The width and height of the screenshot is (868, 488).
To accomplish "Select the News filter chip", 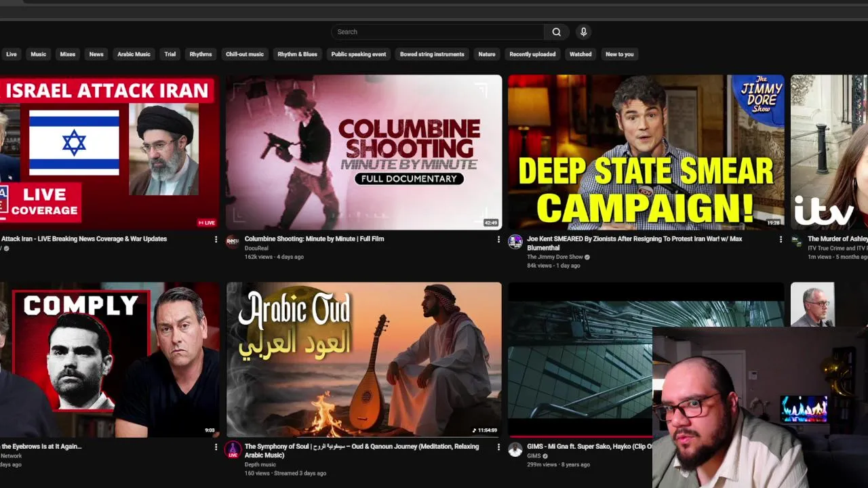I will pos(96,54).
